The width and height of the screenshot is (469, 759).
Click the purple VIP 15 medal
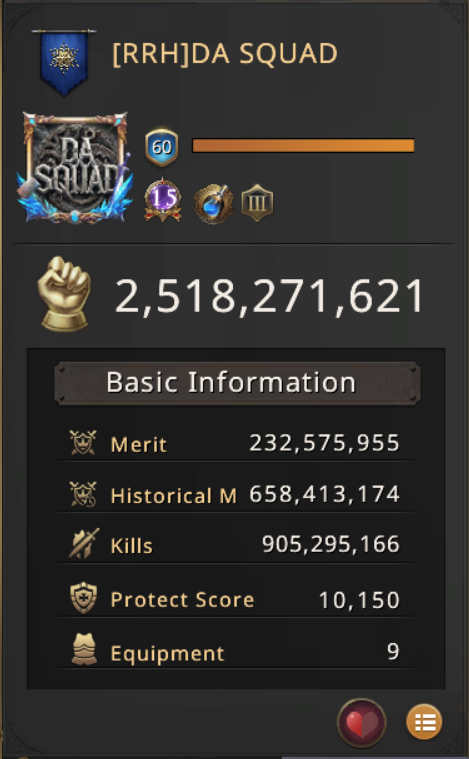tap(163, 200)
